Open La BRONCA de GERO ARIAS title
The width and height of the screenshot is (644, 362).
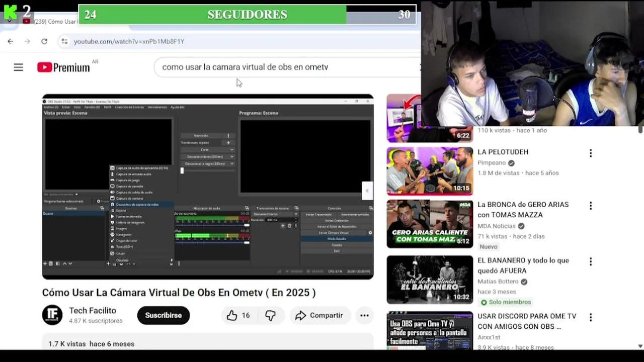523,210
